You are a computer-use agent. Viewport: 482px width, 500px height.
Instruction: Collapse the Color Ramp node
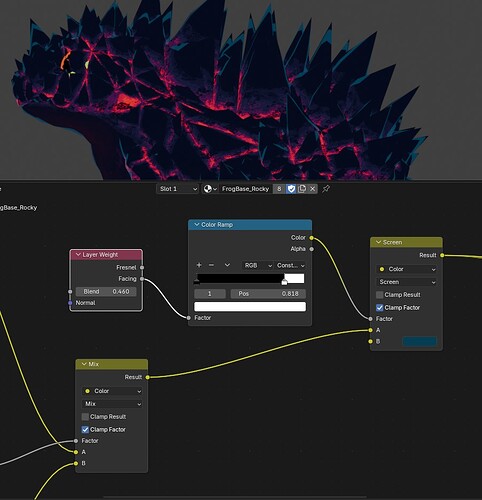197,225
